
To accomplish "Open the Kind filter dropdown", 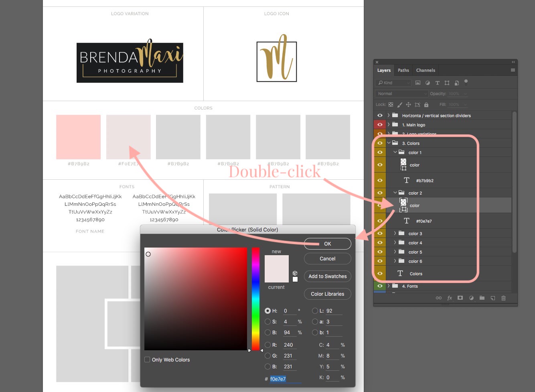I will [x=393, y=83].
